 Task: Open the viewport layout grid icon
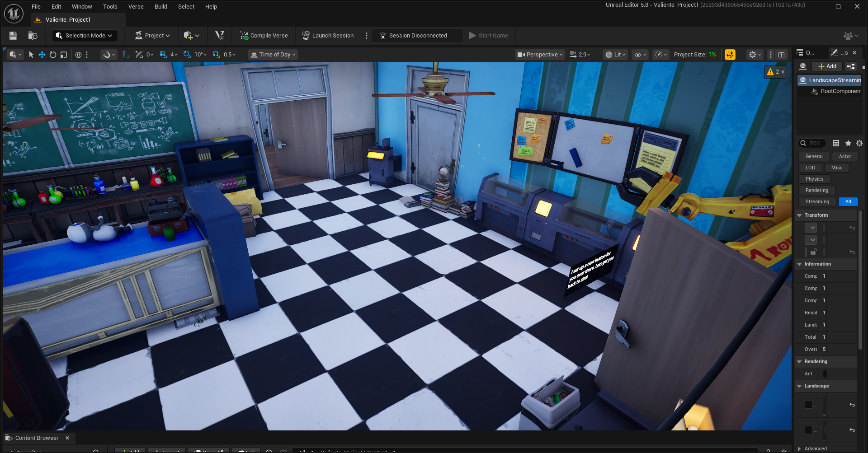pos(781,55)
